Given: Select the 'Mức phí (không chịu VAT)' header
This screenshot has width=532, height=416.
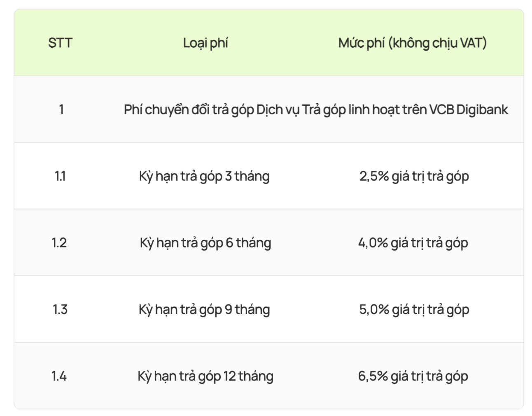Looking at the screenshot, I should (x=412, y=43).
